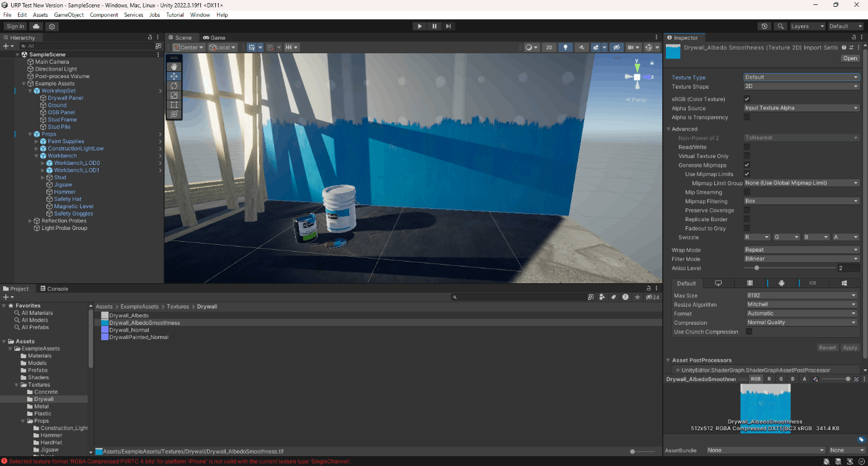Select the Rect tool
This screenshot has height=466, width=868.
(174, 105)
